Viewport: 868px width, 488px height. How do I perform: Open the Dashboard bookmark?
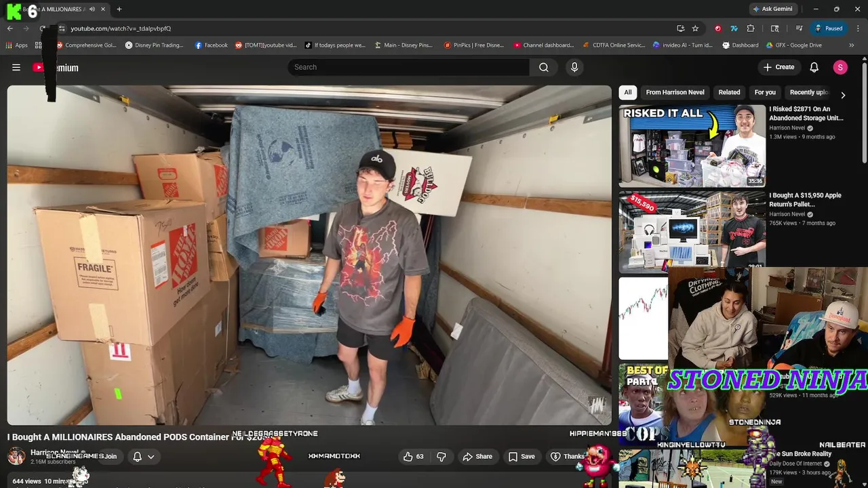741,45
